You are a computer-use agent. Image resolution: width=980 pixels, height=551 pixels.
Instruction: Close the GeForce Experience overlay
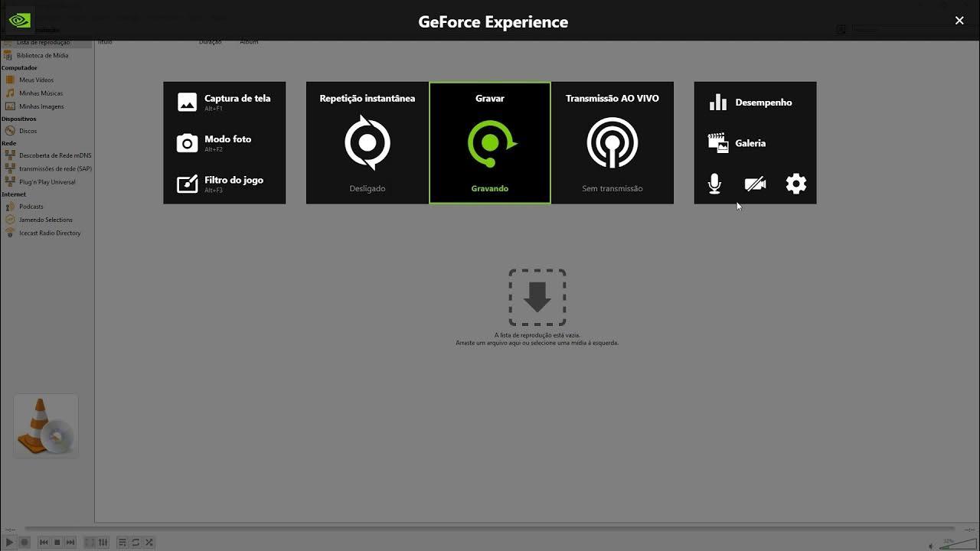(x=959, y=21)
